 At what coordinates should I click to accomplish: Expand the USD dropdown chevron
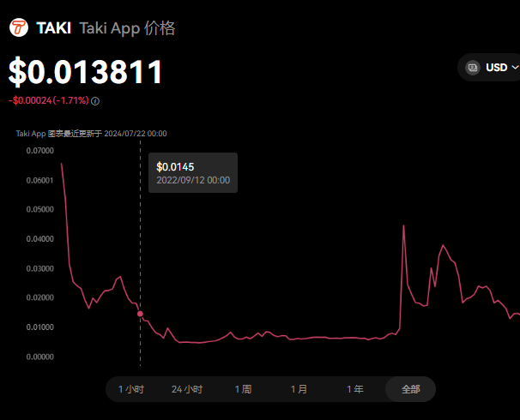pos(515,67)
